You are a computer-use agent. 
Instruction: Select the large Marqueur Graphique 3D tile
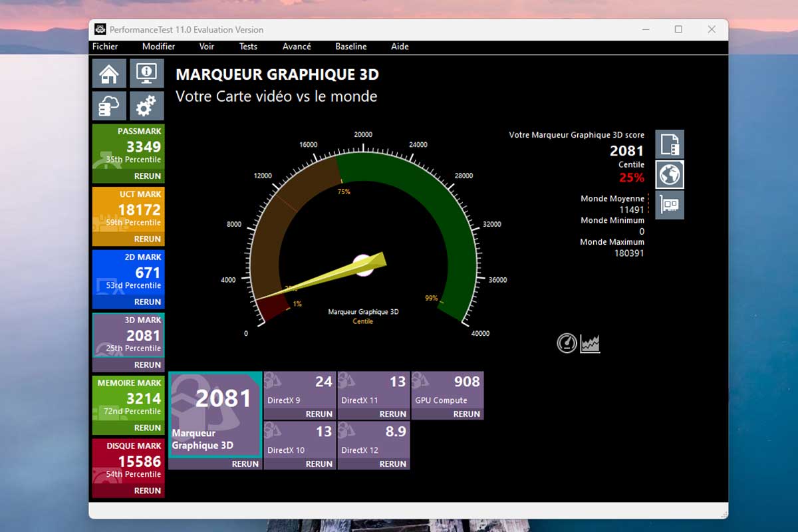point(215,415)
